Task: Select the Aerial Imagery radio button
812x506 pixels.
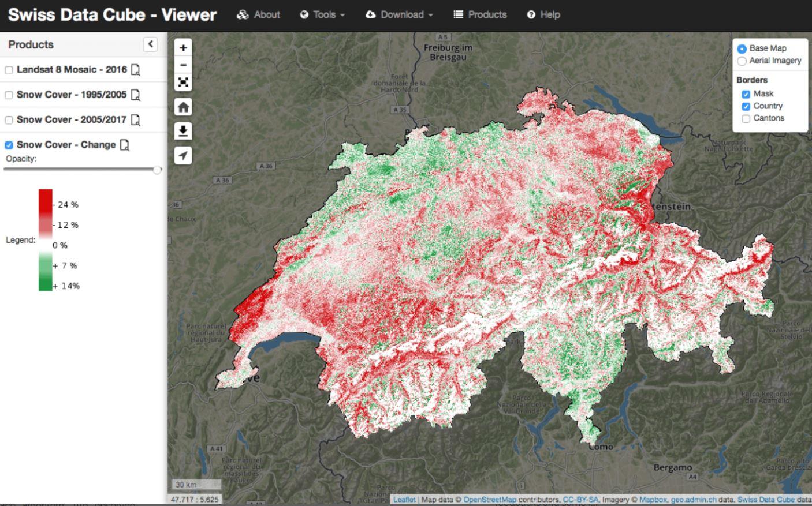Action: click(742, 61)
